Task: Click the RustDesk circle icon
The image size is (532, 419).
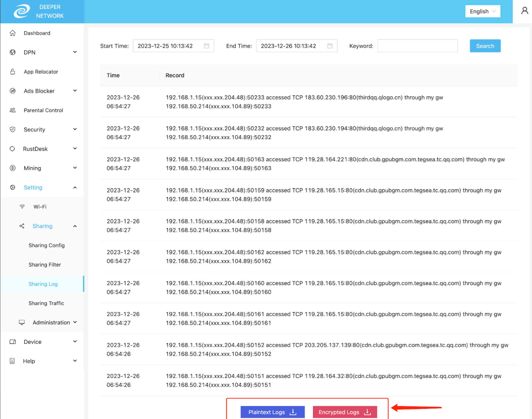Action: 12,149
